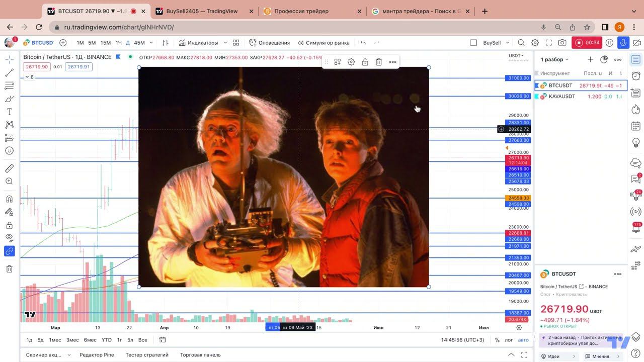Open the timeframe dropdown arrow
Image resolution: width=644 pixels, height=362 pixels.
[x=150, y=43]
